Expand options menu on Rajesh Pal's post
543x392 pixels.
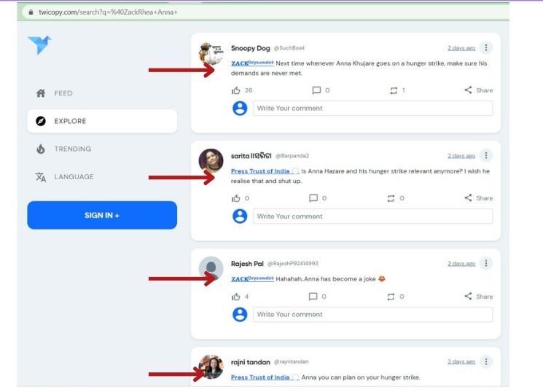coord(486,263)
